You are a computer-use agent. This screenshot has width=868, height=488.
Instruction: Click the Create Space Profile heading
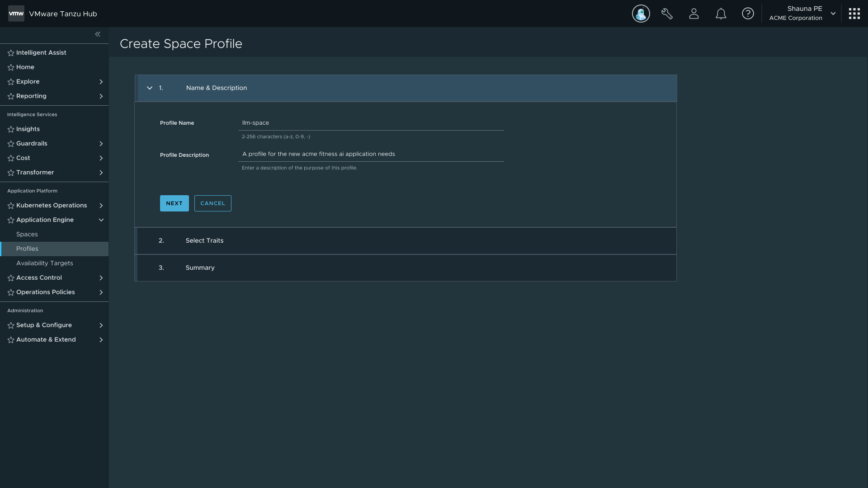tap(181, 44)
